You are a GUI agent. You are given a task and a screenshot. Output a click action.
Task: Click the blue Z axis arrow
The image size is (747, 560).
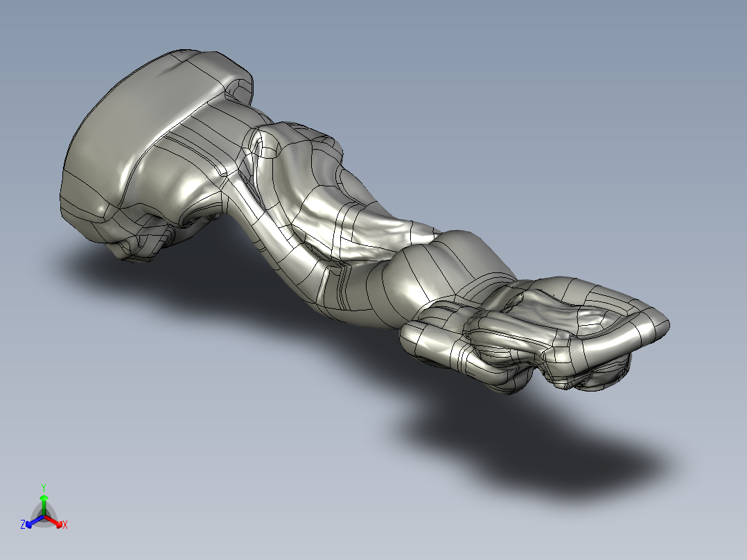point(35,521)
